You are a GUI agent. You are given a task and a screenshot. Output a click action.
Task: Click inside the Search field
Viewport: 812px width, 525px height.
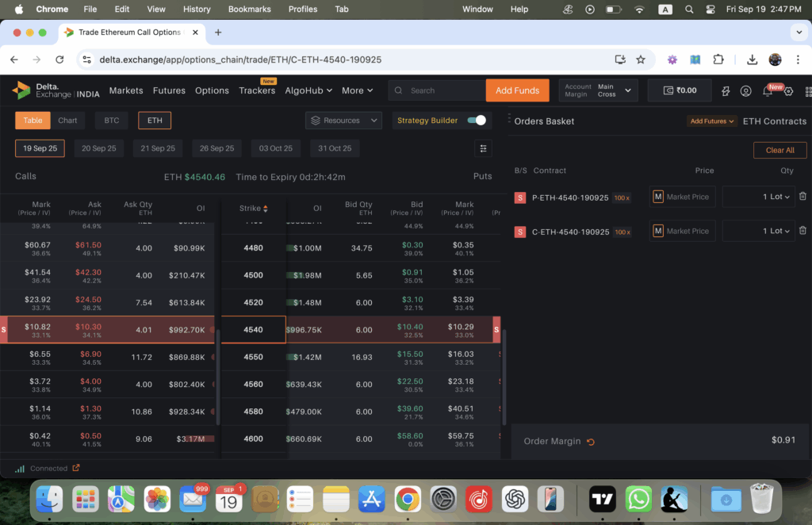(436, 90)
